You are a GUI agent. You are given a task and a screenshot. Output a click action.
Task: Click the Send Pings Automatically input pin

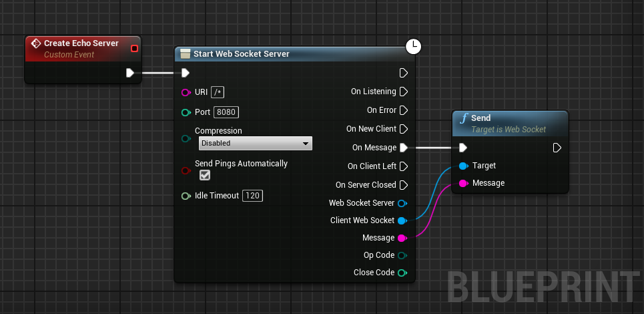tap(186, 170)
